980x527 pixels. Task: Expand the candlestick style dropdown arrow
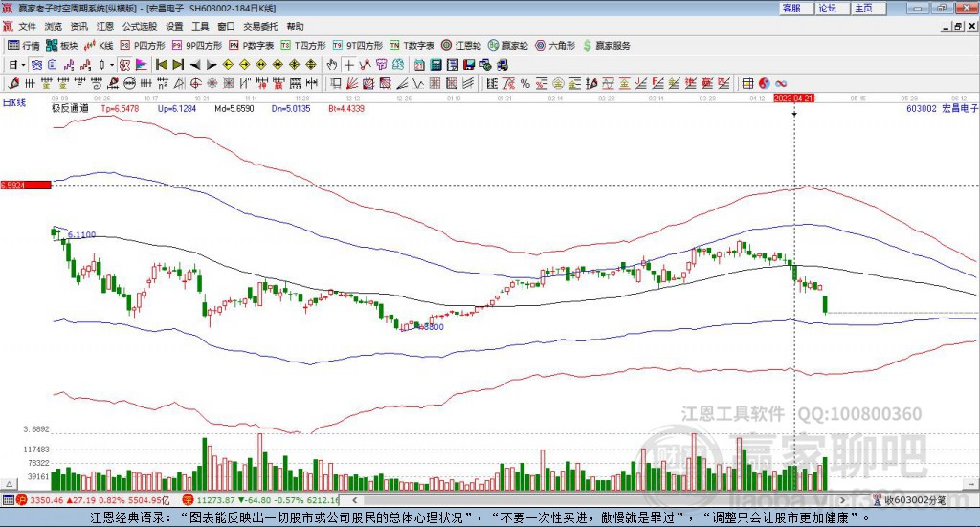[x=111, y=65]
